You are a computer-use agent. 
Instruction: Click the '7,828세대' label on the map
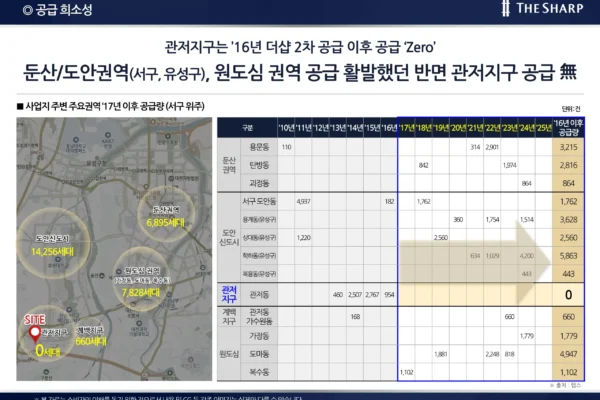tap(141, 293)
